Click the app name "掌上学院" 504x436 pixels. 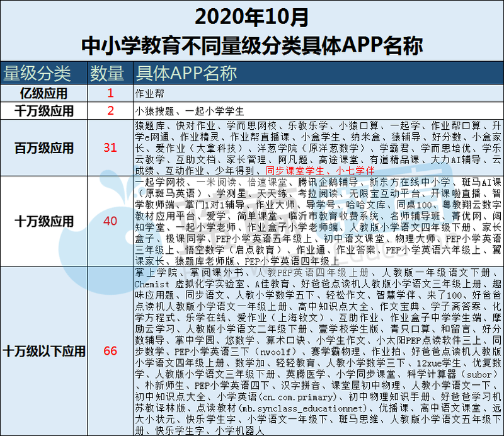tap(156, 273)
